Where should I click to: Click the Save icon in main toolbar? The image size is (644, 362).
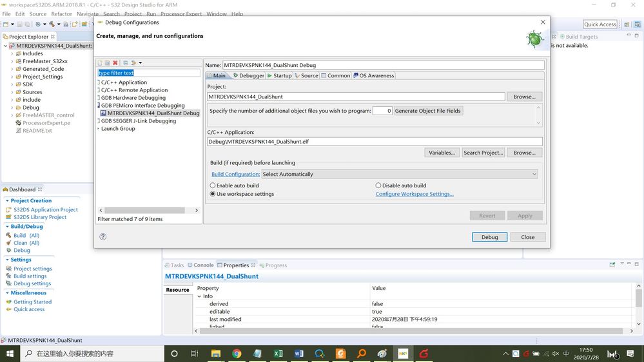19,24
